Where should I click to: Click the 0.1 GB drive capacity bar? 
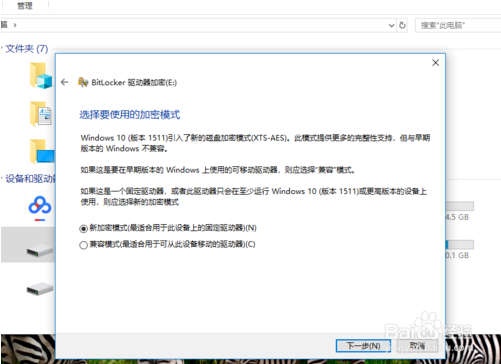(460, 245)
